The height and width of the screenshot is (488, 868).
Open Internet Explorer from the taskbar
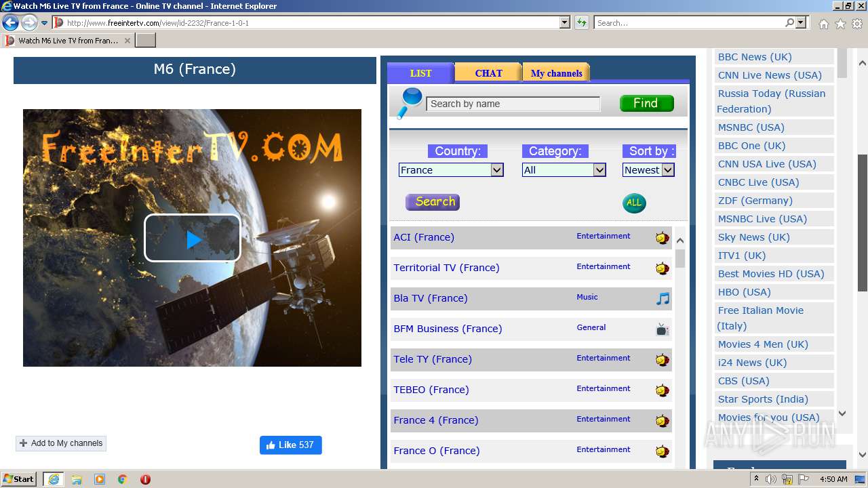point(53,479)
